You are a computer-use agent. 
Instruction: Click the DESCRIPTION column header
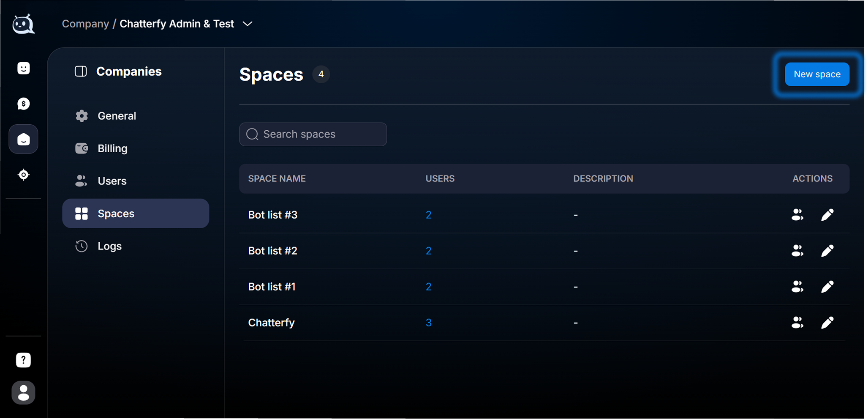[x=603, y=178]
